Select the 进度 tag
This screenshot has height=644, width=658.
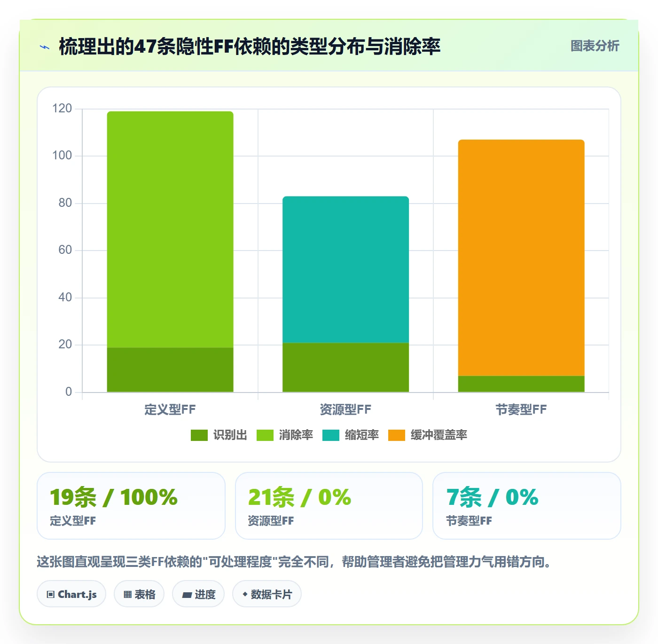pyautogui.click(x=198, y=594)
